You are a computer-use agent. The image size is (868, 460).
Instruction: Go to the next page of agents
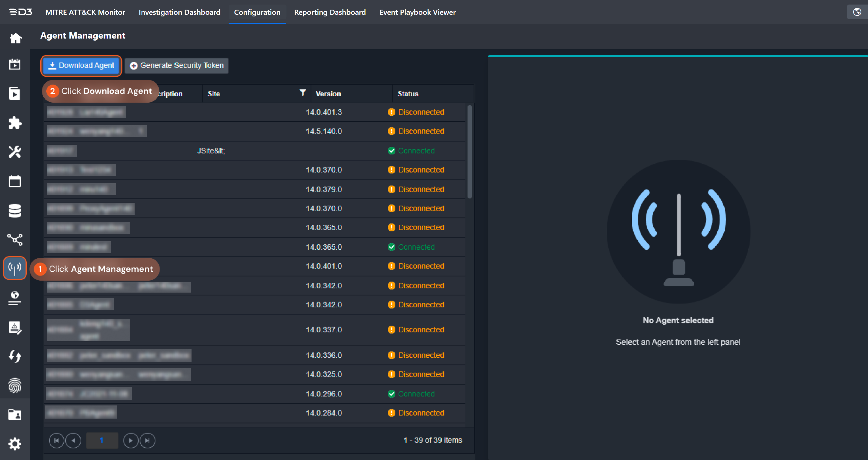click(x=131, y=440)
